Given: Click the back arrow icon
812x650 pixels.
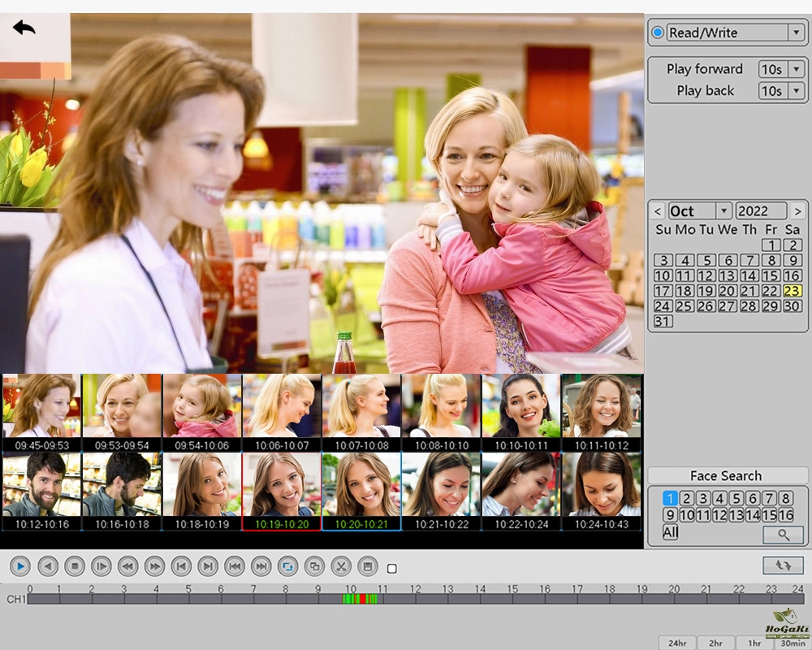Looking at the screenshot, I should point(24,28).
